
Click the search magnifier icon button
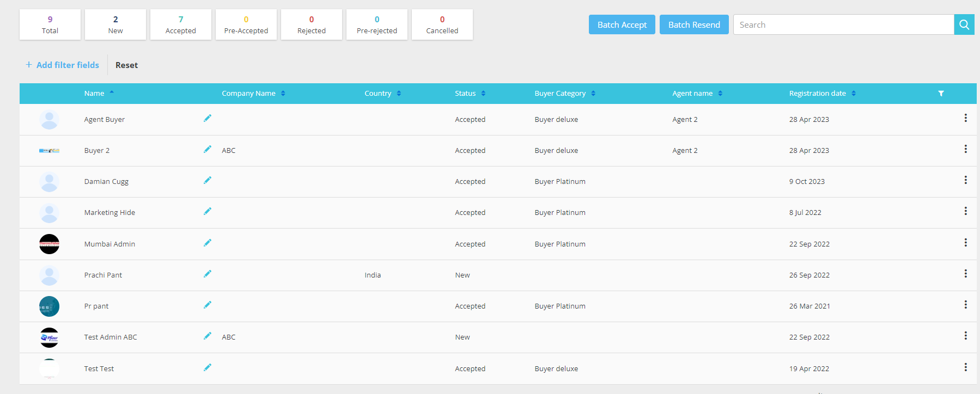(964, 24)
